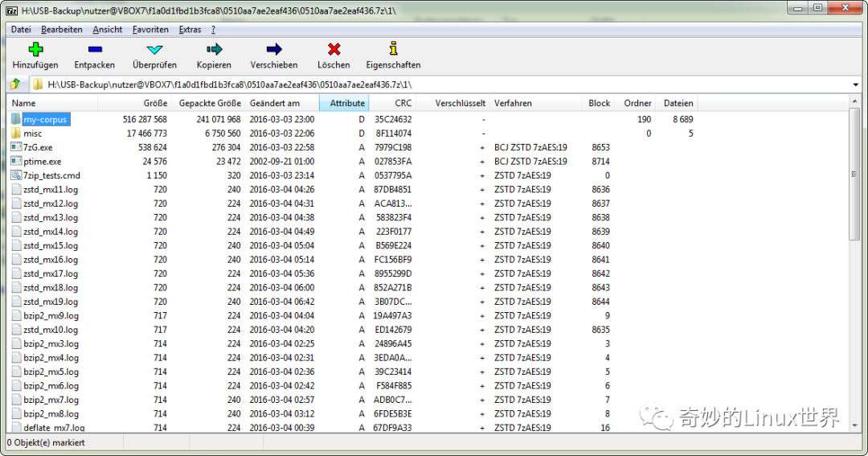Viewport: 868px width, 456px height.
Task: Expand the address bar path dropdown
Action: (x=855, y=84)
